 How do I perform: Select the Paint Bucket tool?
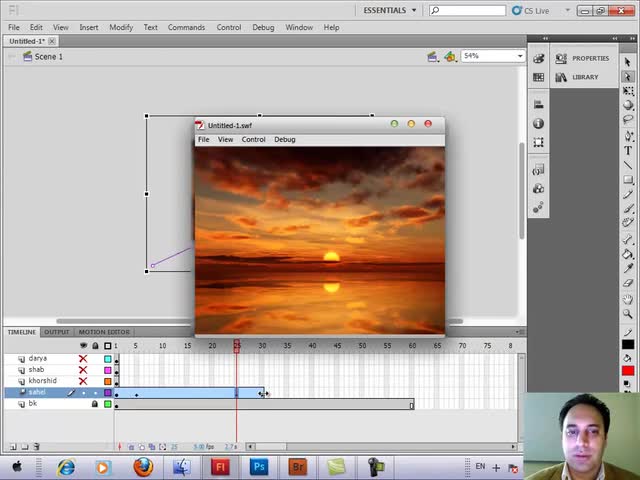pyautogui.click(x=628, y=254)
